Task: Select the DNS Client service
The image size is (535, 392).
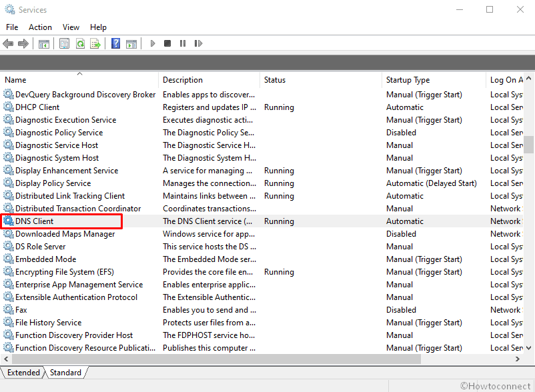Action: tap(35, 221)
